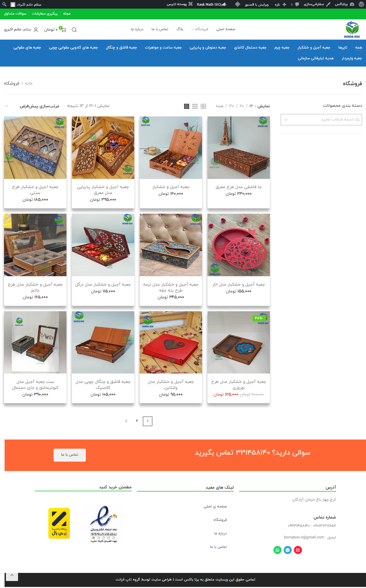Viewport: 366px width, 588px height.
Task: Click the تماس با ما banner button
Action: 70,455
